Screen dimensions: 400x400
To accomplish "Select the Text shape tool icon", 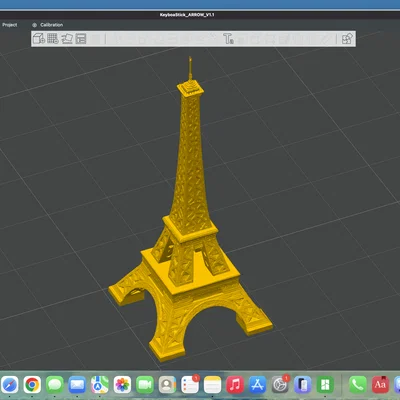I will (x=228, y=39).
